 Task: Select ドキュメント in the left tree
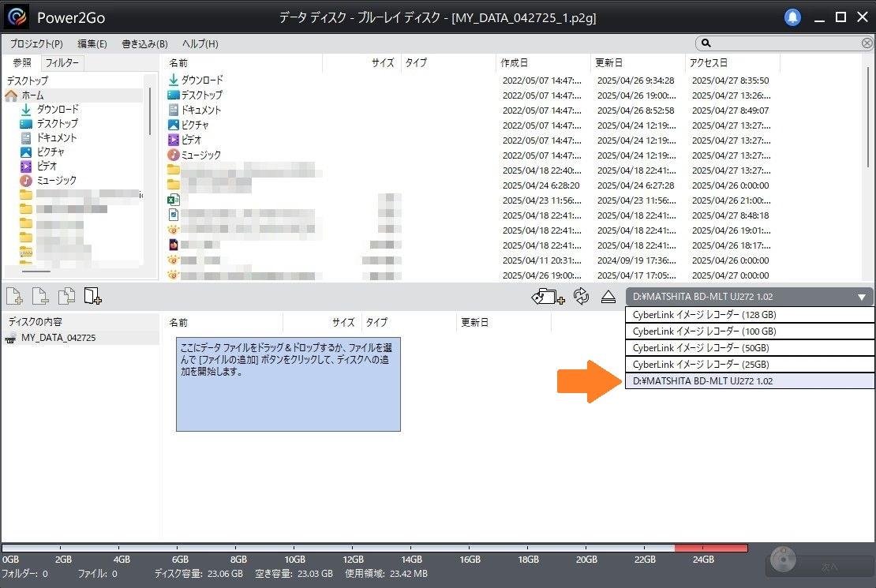[x=56, y=137]
